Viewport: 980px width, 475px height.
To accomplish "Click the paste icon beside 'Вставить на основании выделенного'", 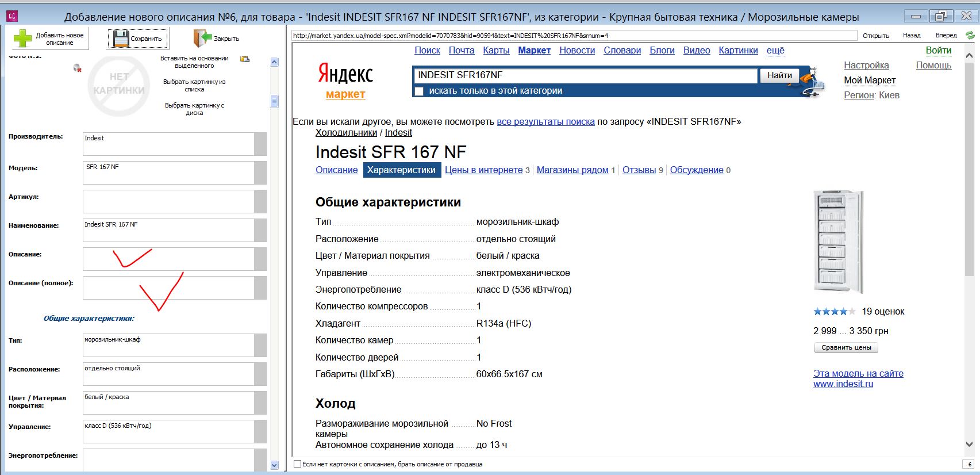I will [245, 59].
